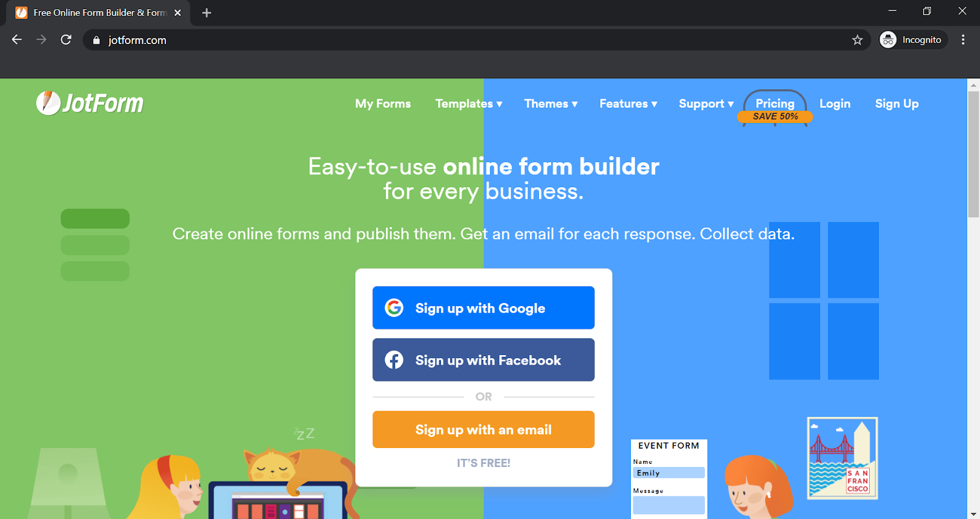This screenshot has width=980, height=519.
Task: Click the Login link
Action: click(835, 103)
